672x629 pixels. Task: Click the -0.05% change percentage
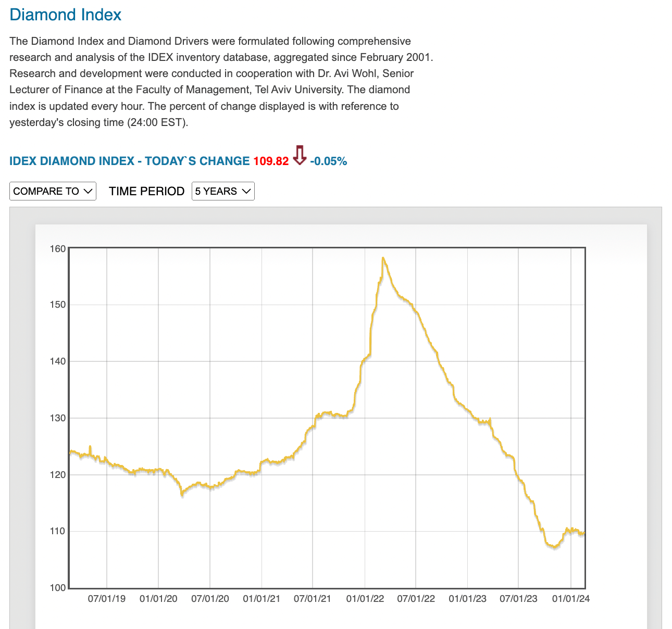point(328,161)
